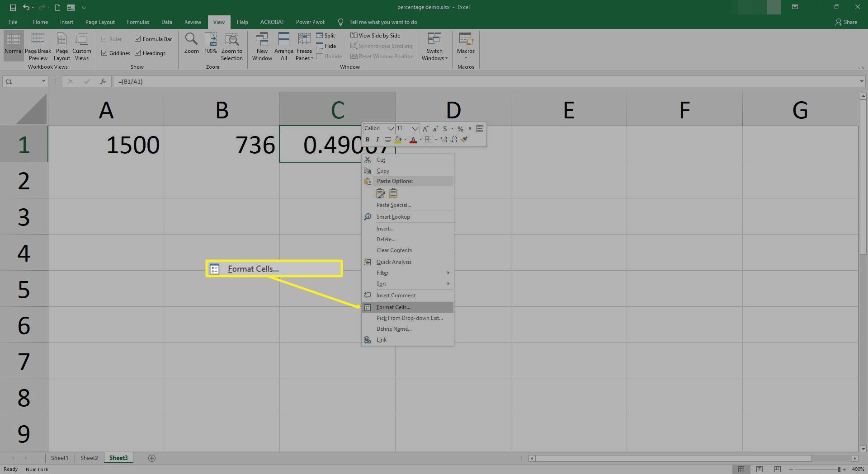868x474 pixels.
Task: Click Center align in mini toolbar
Action: pos(388,140)
